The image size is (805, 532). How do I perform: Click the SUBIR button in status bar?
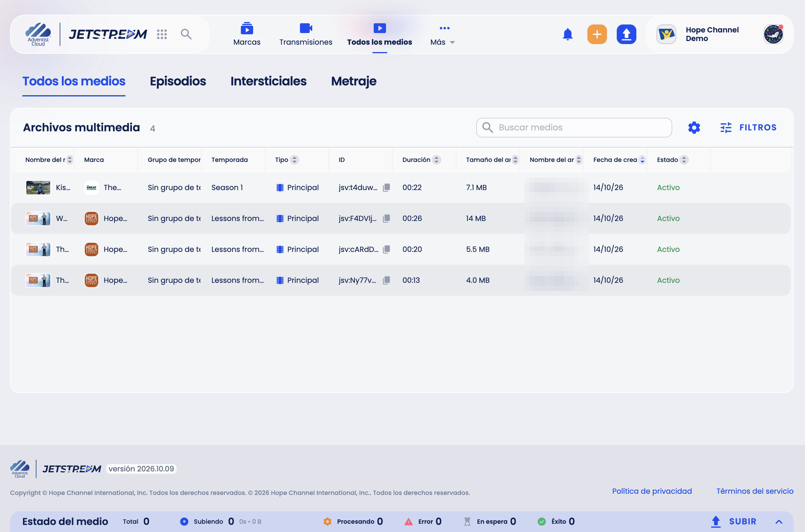[x=733, y=522]
